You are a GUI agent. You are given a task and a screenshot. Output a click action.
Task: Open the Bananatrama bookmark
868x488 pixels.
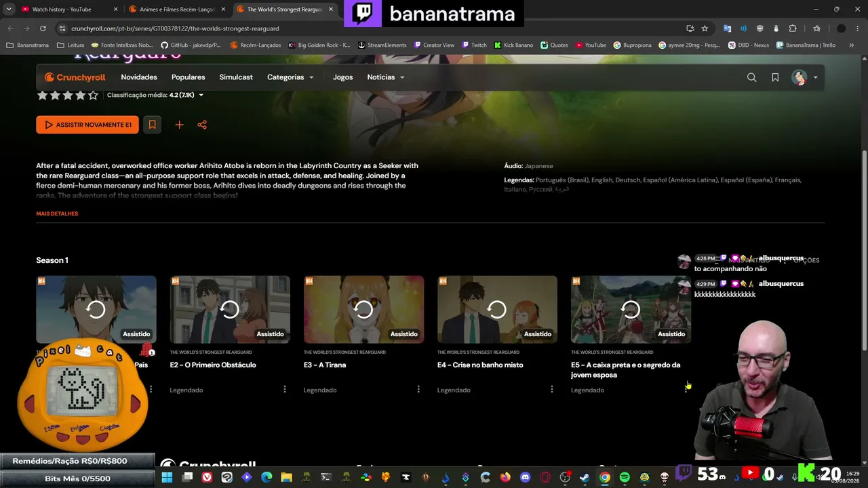(28, 45)
